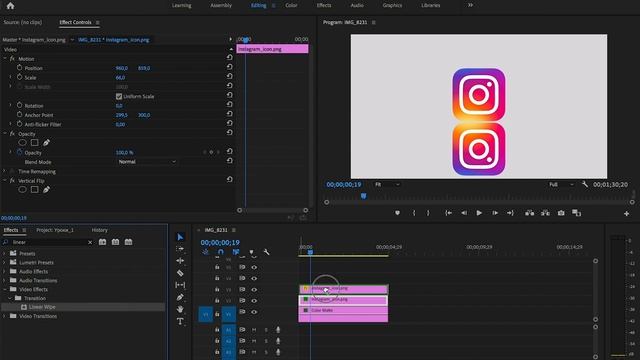This screenshot has height=360, width=640.
Task: Open the timeline wrench display settings
Action: pos(267,252)
